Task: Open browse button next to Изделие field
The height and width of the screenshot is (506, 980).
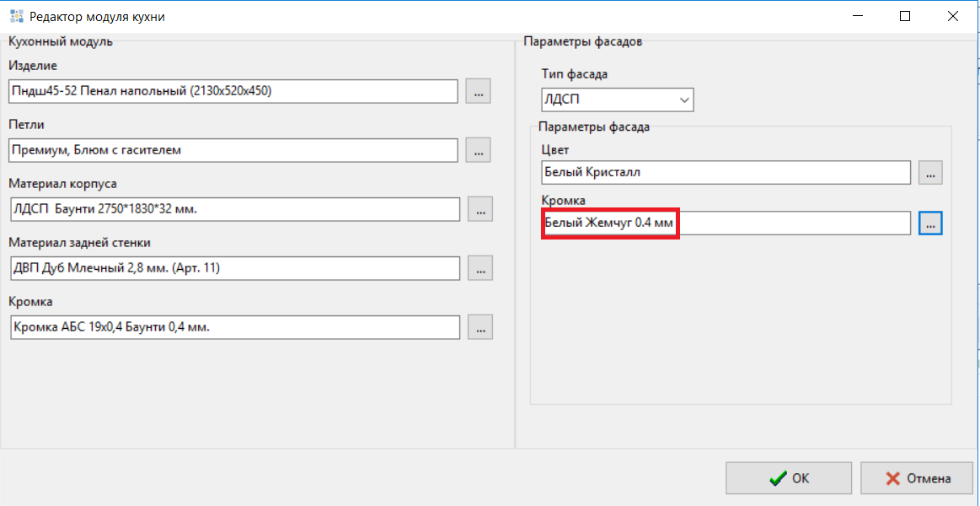Action: coord(478,91)
